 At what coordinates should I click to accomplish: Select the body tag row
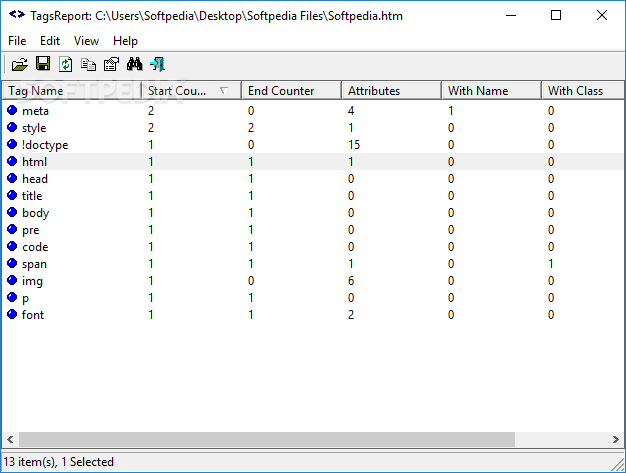coord(313,213)
